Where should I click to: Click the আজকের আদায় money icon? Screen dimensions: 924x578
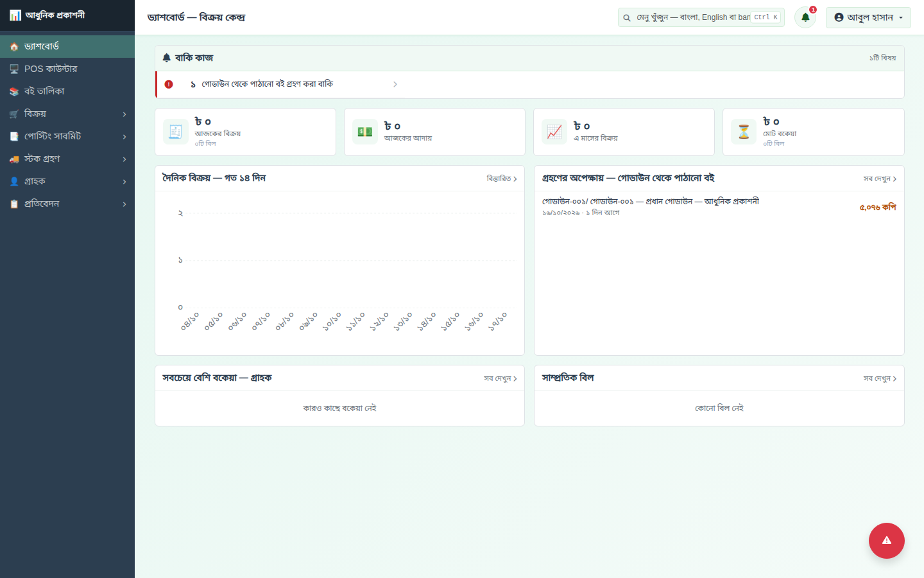coord(365,132)
